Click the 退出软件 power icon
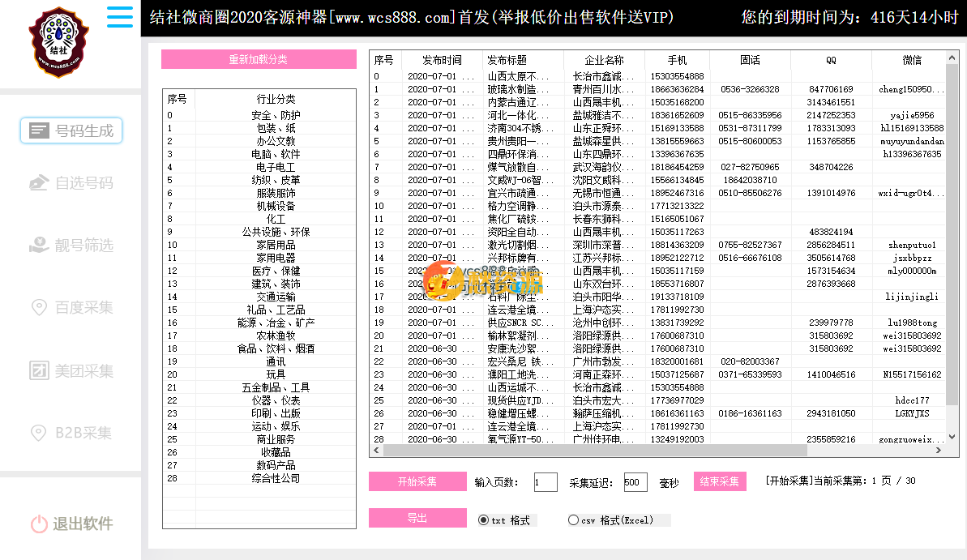 38,524
